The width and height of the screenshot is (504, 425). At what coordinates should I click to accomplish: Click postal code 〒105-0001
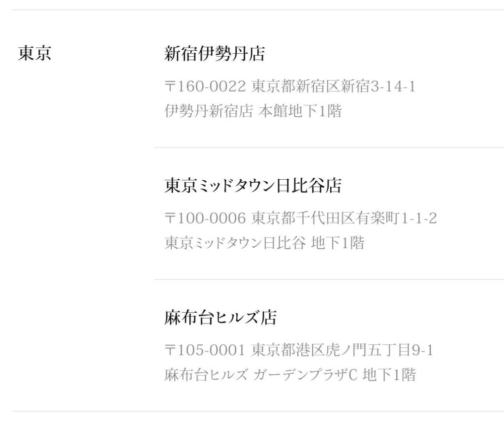204,351
